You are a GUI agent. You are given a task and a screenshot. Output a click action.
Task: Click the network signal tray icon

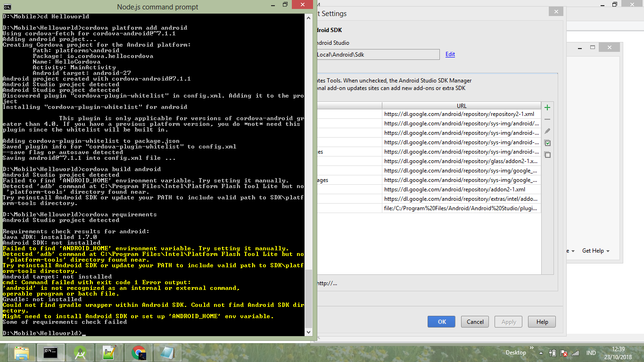coord(575,353)
